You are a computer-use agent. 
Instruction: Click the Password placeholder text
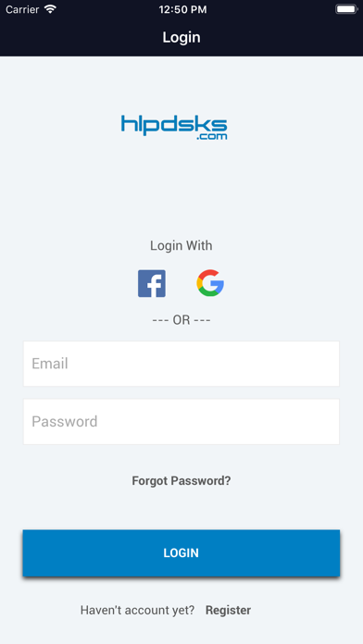tap(65, 421)
